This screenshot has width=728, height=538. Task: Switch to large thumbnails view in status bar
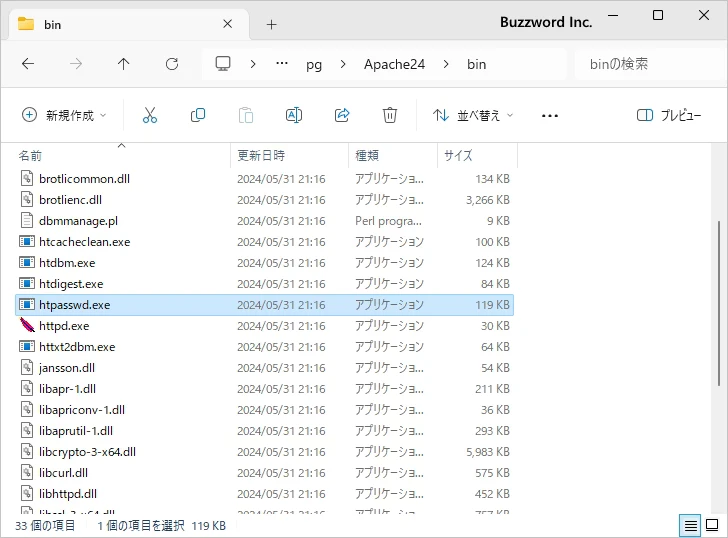[712, 525]
